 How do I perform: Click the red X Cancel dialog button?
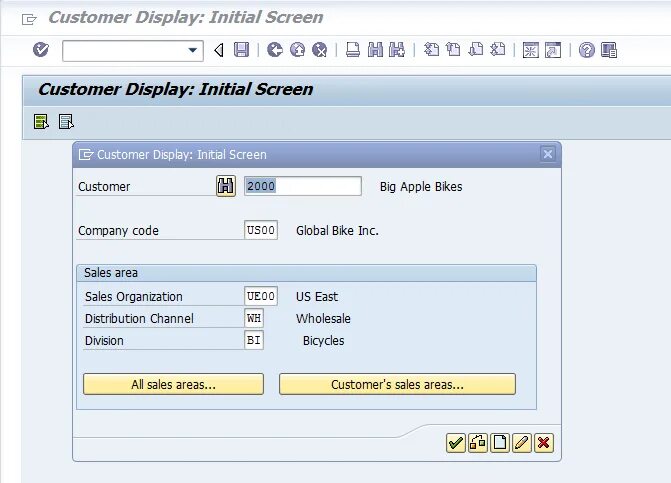click(544, 443)
